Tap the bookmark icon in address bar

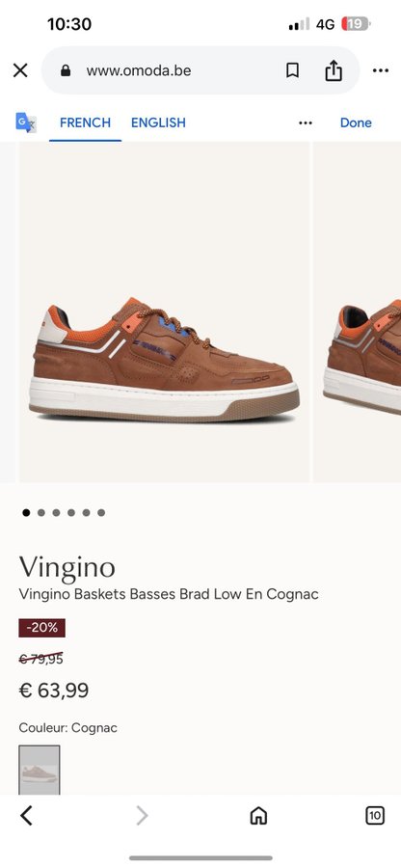[x=293, y=70]
